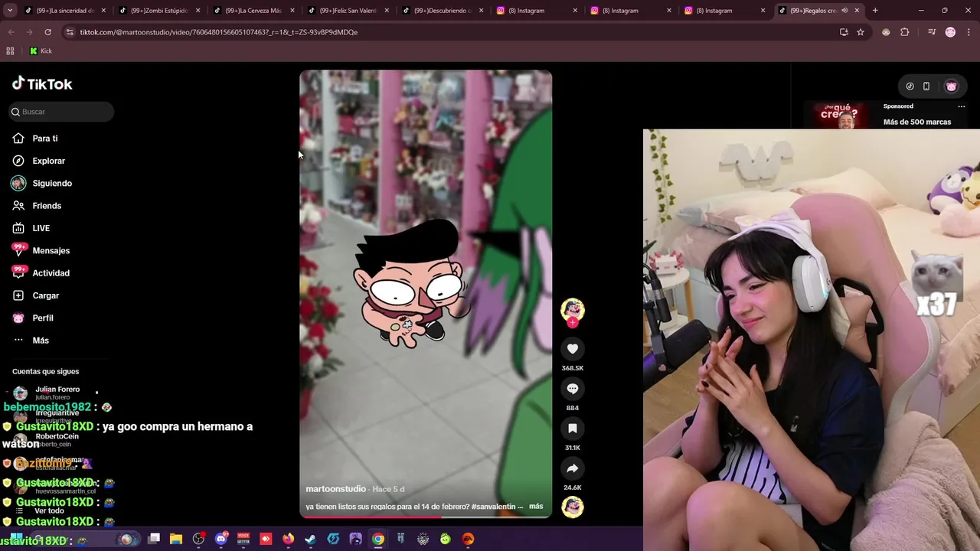980x551 pixels.
Task: Open Chrome's three-dot menu
Action: point(969,32)
